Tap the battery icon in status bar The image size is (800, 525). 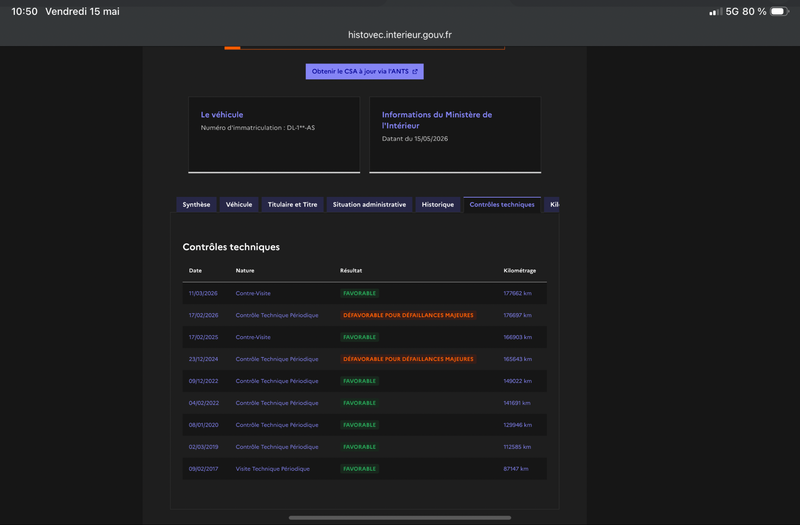780,11
